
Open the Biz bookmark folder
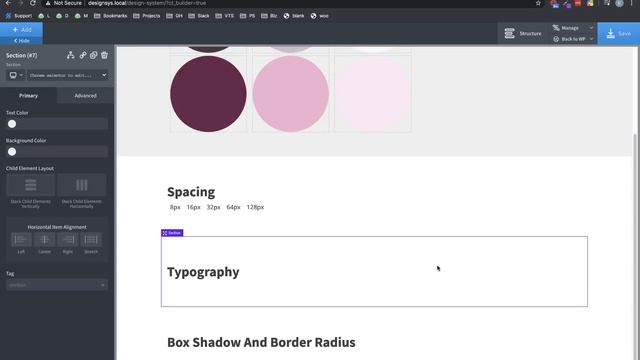tap(269, 16)
